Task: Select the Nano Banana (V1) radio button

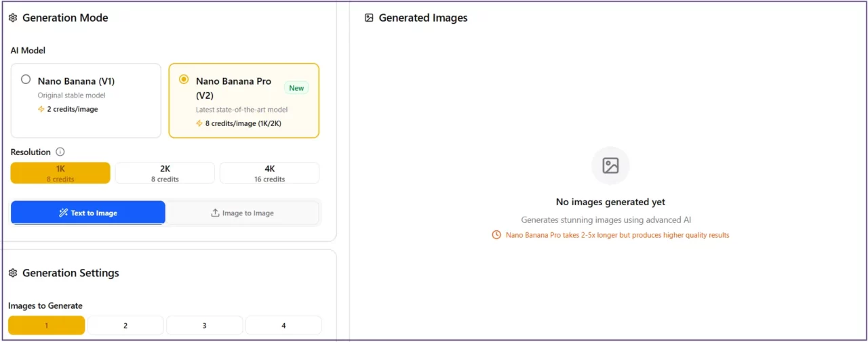Action: click(x=26, y=79)
